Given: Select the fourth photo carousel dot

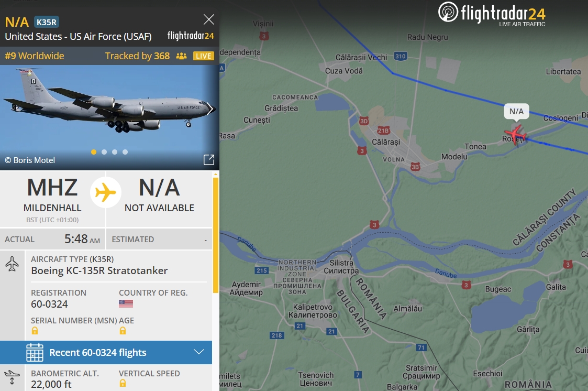Looking at the screenshot, I should point(125,152).
